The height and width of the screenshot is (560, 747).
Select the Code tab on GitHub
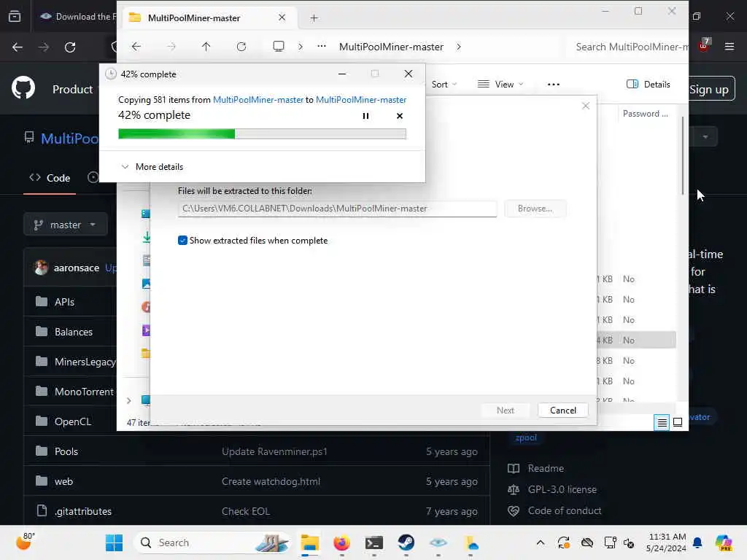tap(50, 178)
